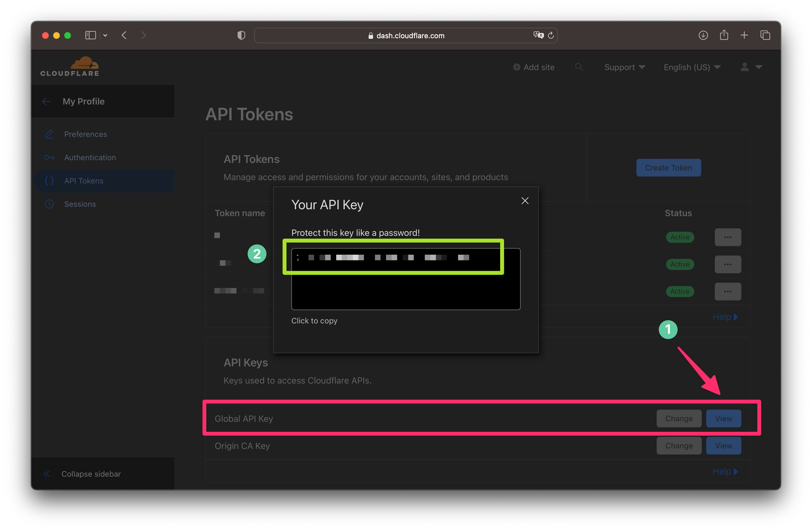Click the Preferences pencil icon

pos(49,134)
